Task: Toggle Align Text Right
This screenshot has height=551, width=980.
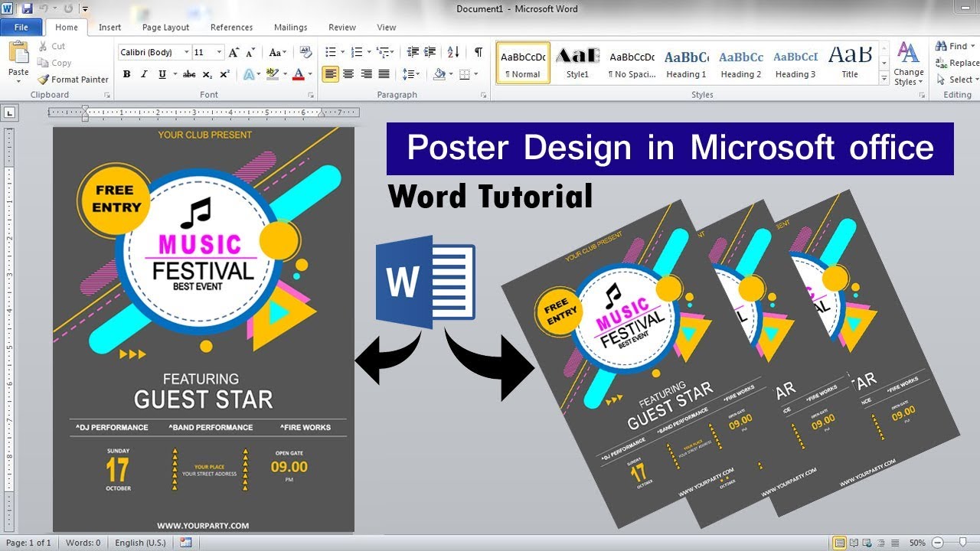Action: point(366,74)
